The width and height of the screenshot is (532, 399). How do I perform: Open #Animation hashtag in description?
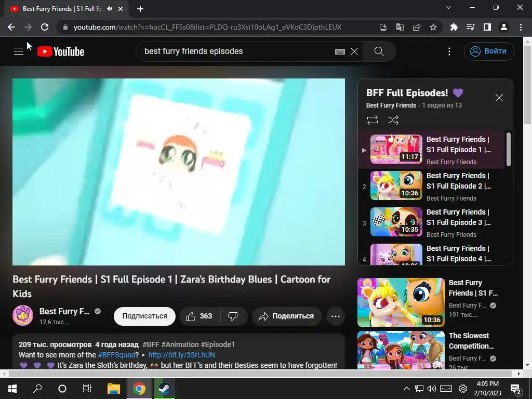click(x=180, y=344)
